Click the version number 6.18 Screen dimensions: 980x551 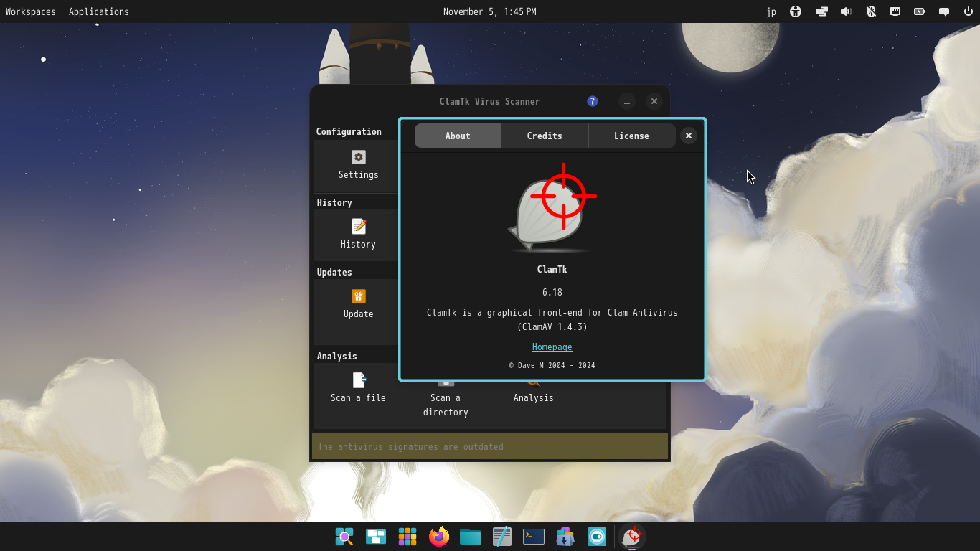pos(552,293)
